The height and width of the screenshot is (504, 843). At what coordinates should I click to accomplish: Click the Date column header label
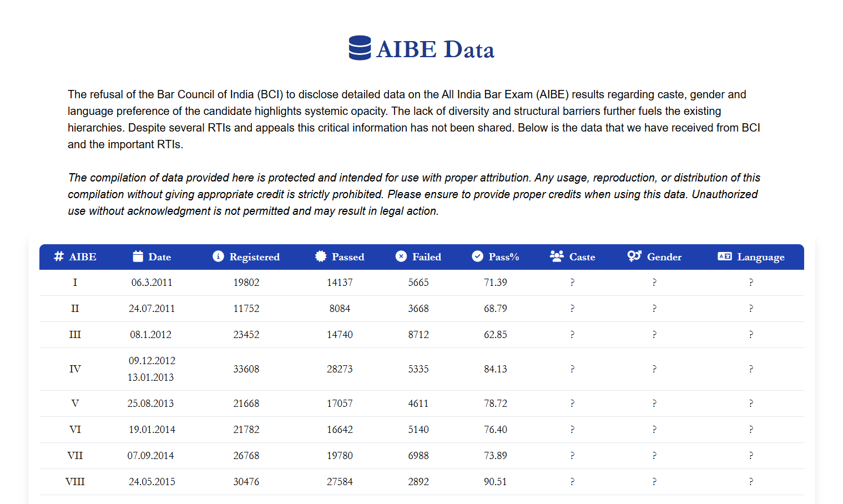point(160,257)
